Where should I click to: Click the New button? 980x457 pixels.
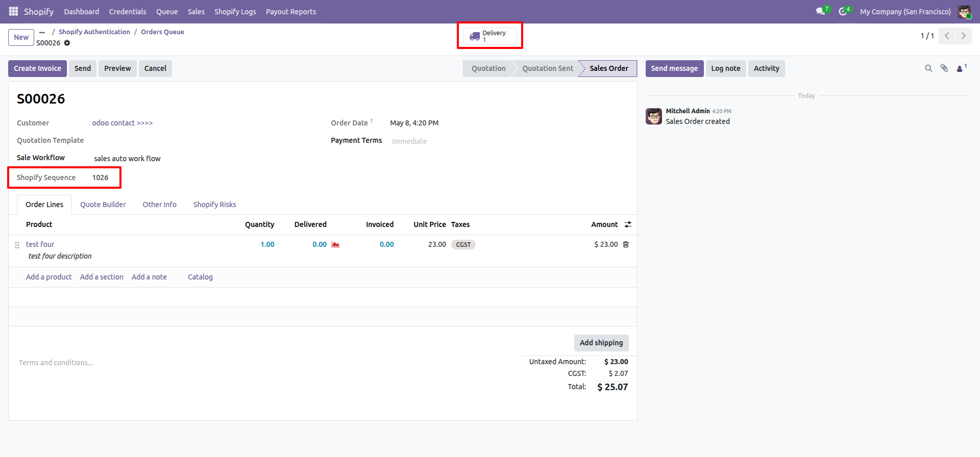[21, 37]
